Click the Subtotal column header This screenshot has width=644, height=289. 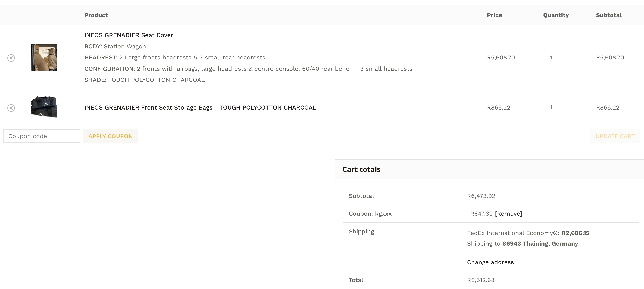609,15
